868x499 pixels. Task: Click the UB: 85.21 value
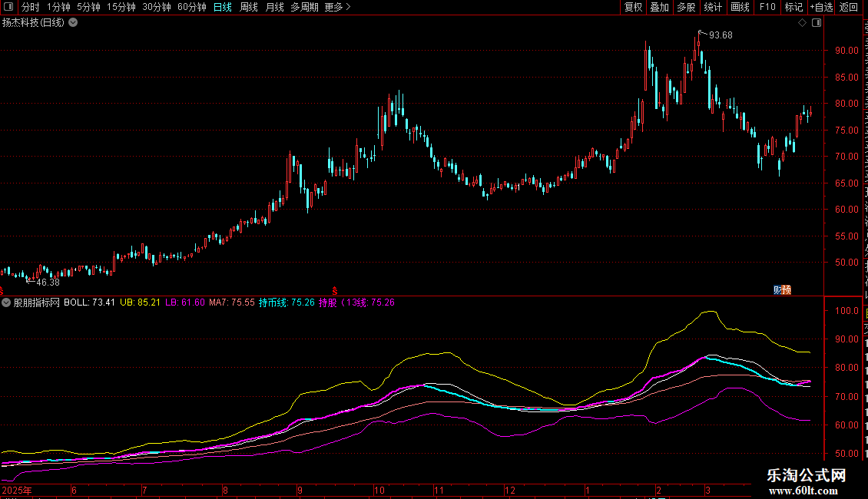(140, 302)
